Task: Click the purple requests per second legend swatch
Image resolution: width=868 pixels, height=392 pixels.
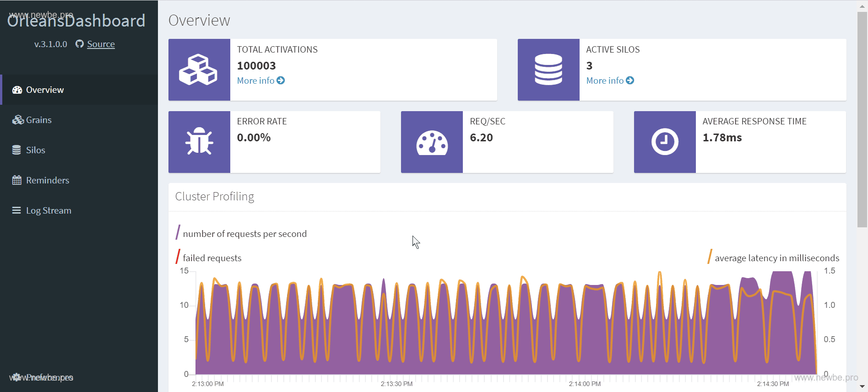Action: click(178, 232)
